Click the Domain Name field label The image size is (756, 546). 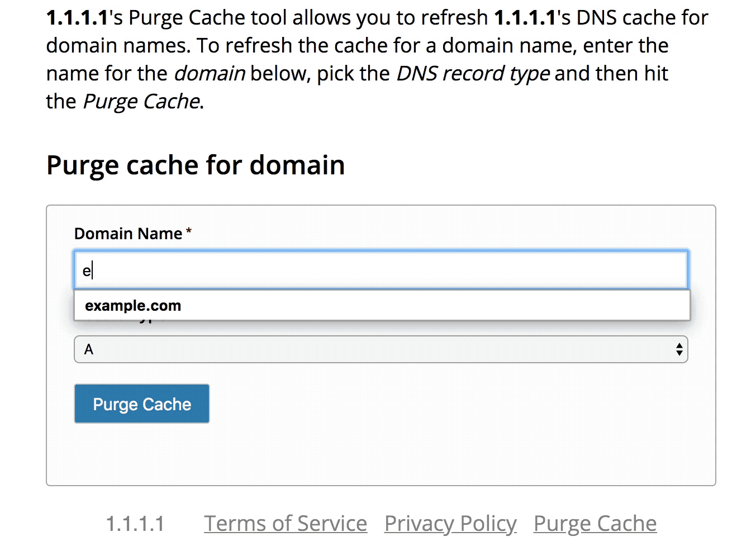[133, 234]
